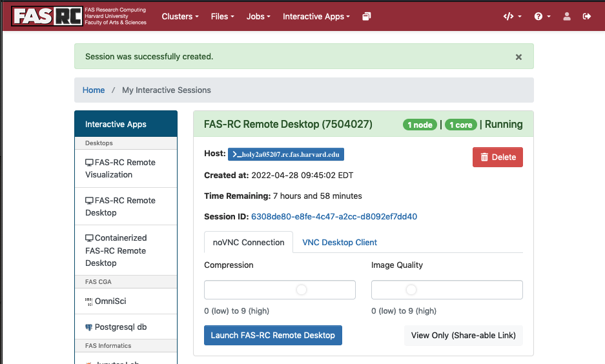Image resolution: width=605 pixels, height=364 pixels.
Task: Click the Image Quality slider handle
Action: (411, 290)
